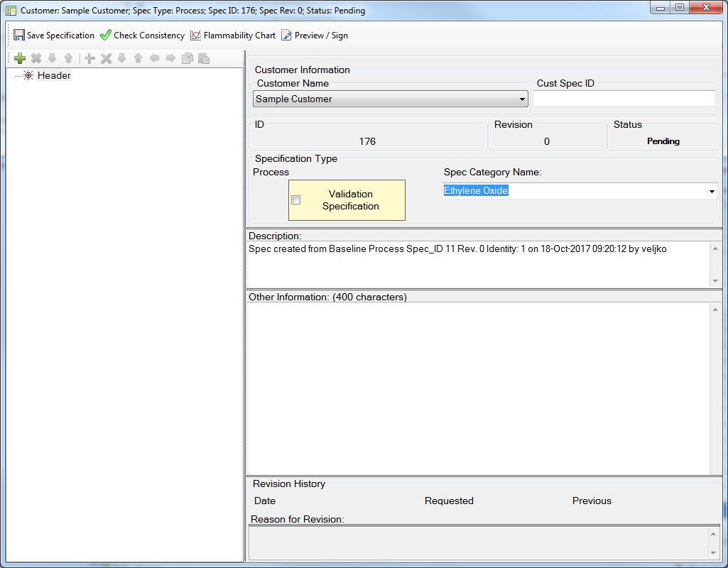Click in the Description text box

pyautogui.click(x=477, y=264)
